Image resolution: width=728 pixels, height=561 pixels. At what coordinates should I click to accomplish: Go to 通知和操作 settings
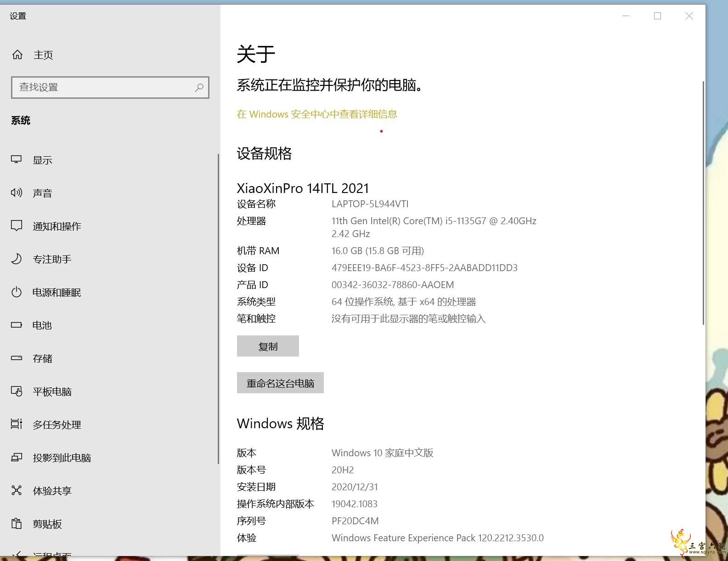coord(109,226)
